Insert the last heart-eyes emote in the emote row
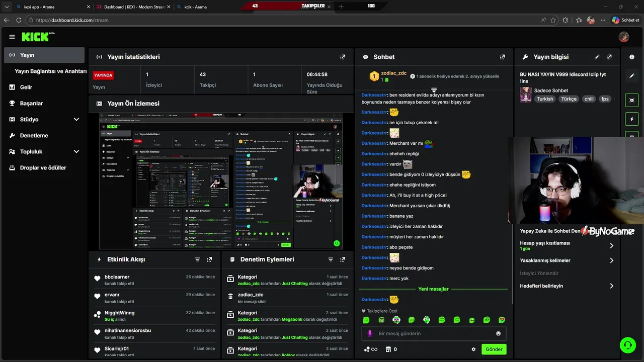Screen dimensions: 644x362 [502, 320]
